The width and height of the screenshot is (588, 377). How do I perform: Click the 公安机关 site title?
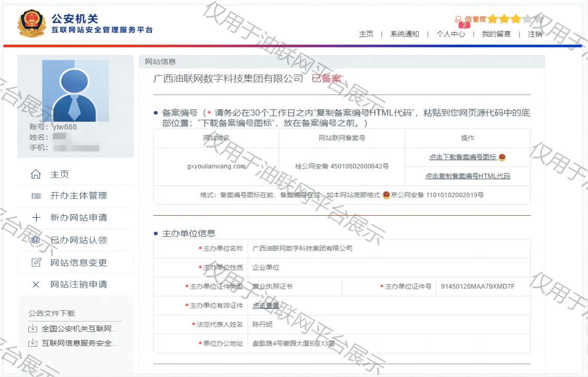click(x=74, y=18)
